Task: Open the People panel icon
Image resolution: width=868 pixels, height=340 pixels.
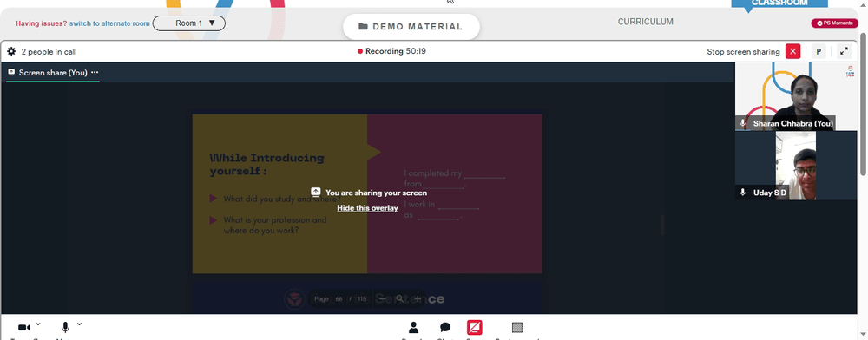Action: pyautogui.click(x=413, y=327)
